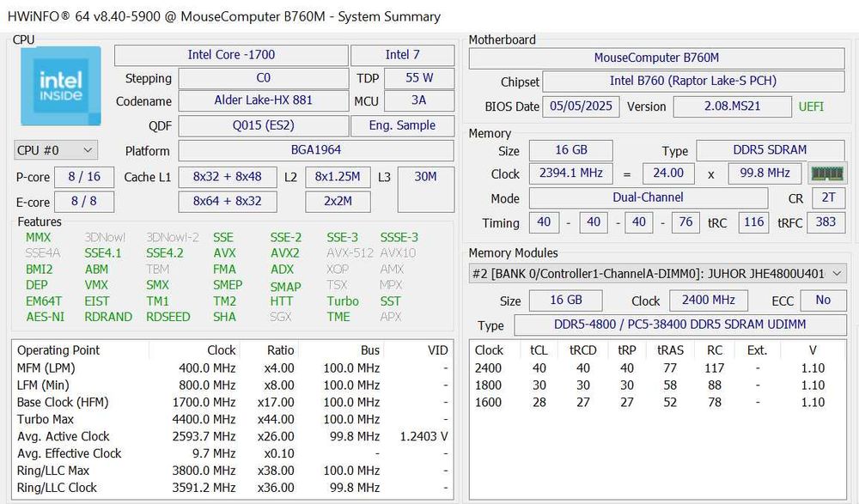Click the QDF value Q015 (ES2)
This screenshot has width=859, height=504.
(264, 125)
